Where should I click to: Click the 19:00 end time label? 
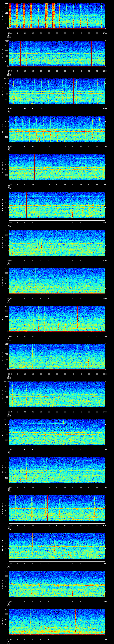coord(105,109)
